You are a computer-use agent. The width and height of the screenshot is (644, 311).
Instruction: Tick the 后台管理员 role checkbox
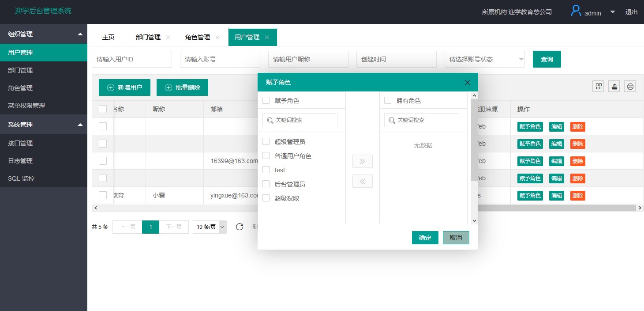point(266,184)
